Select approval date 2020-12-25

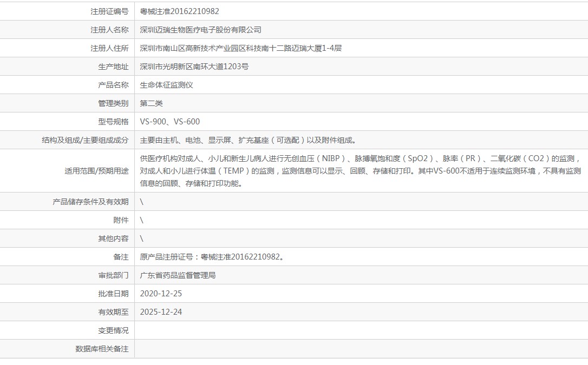161,294
